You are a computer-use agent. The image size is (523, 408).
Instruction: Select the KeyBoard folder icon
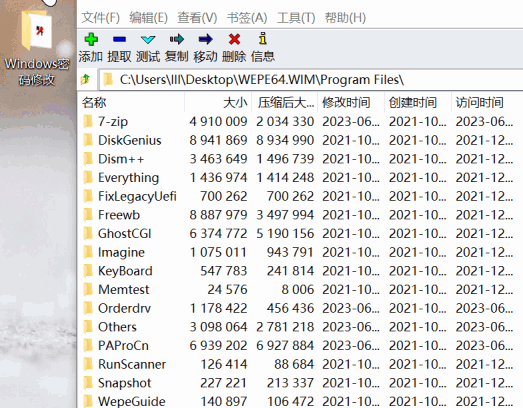[x=88, y=271]
